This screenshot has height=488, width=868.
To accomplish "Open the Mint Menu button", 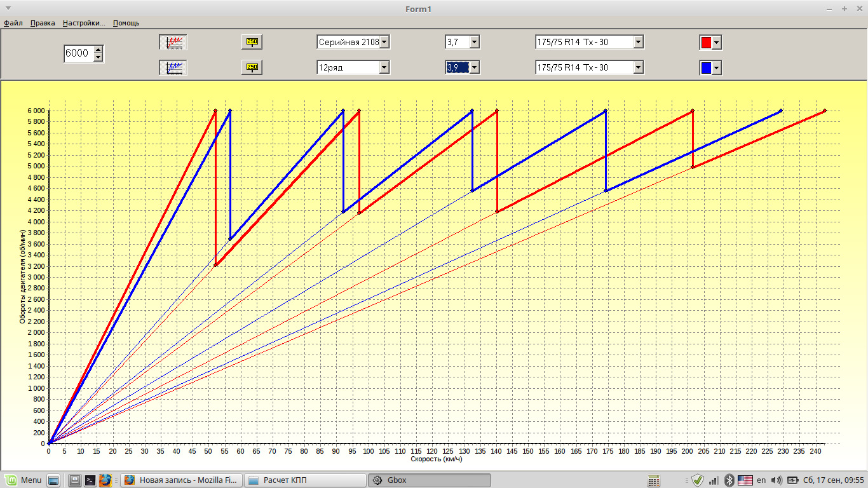I will pyautogui.click(x=23, y=480).
